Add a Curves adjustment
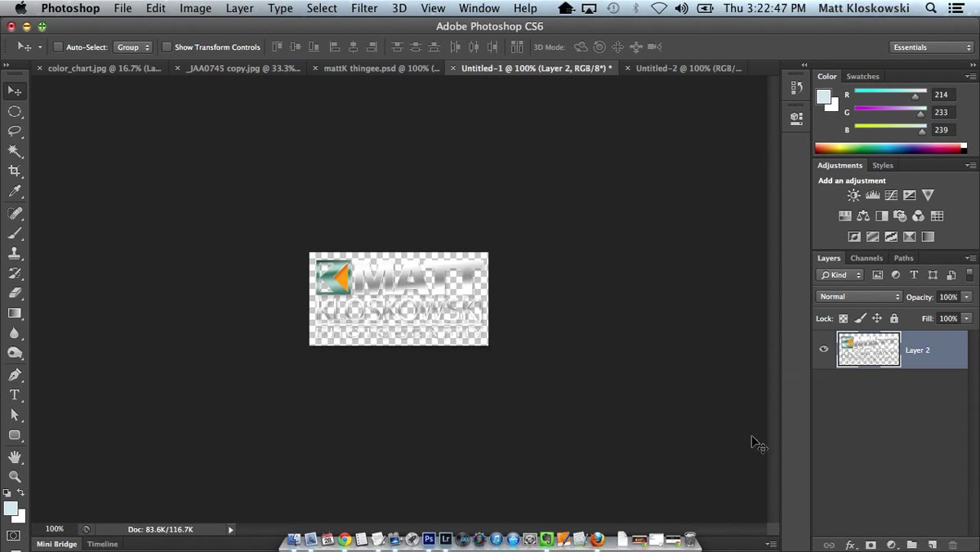980x552 pixels. (891, 195)
